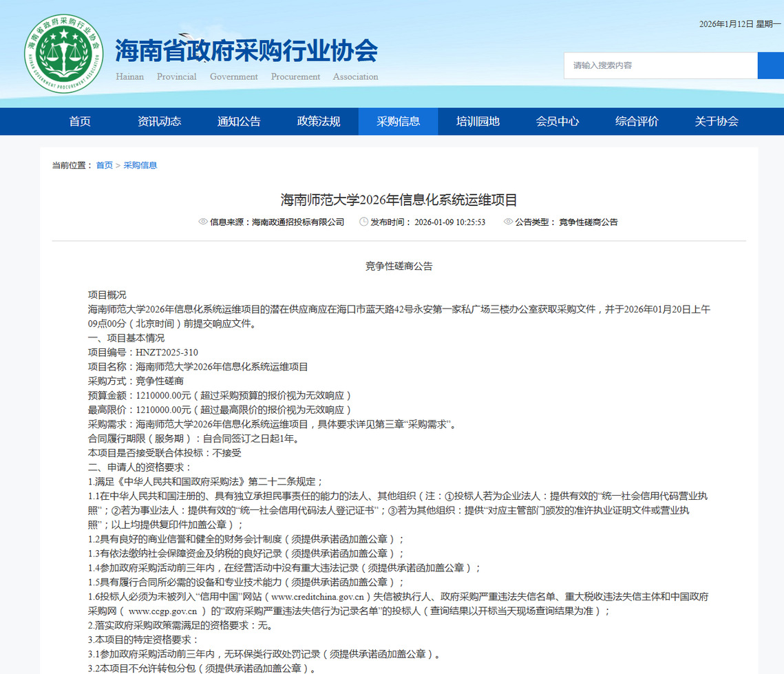This screenshot has width=784, height=674.
Task: Go to 会员中心 in the navigation bar
Action: point(558,121)
